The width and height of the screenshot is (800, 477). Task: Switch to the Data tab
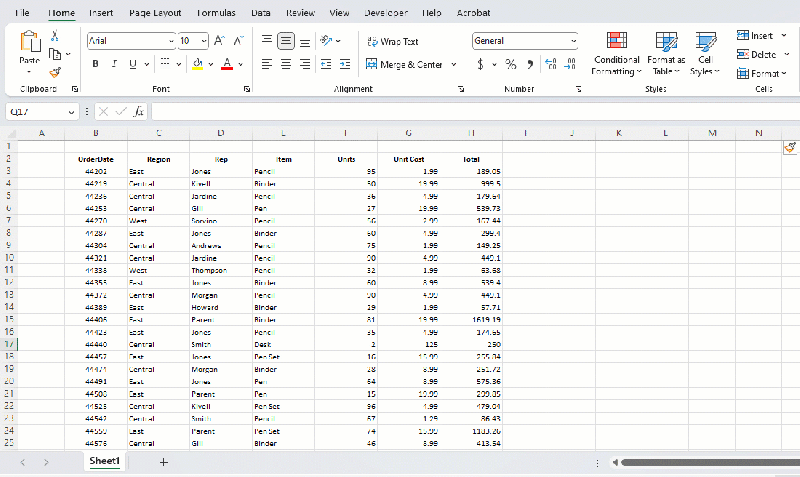261,13
